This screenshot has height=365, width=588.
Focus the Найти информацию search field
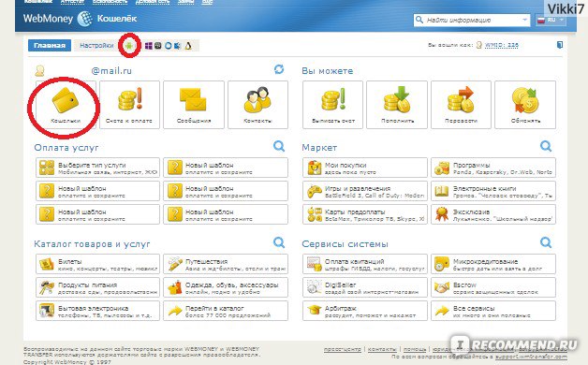pos(472,20)
